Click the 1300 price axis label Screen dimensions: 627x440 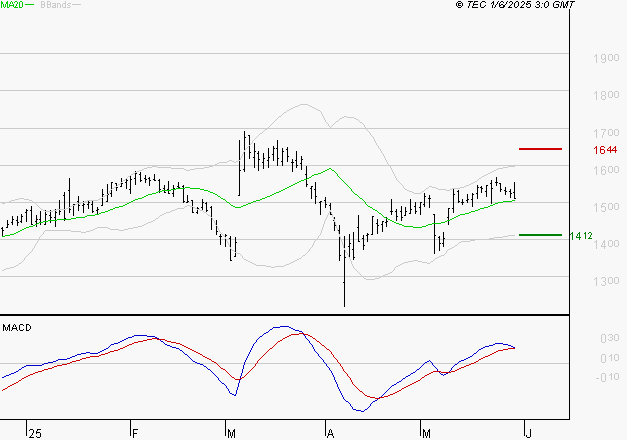(x=606, y=282)
